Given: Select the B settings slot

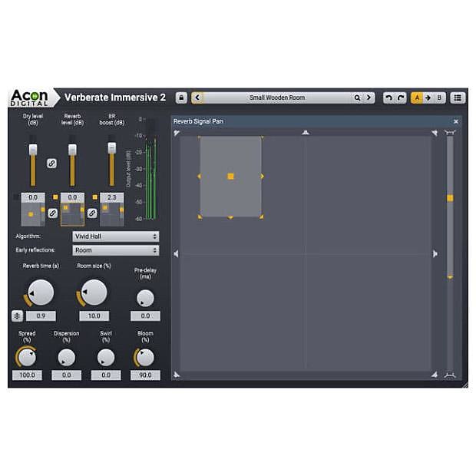Looking at the screenshot, I should 439,98.
